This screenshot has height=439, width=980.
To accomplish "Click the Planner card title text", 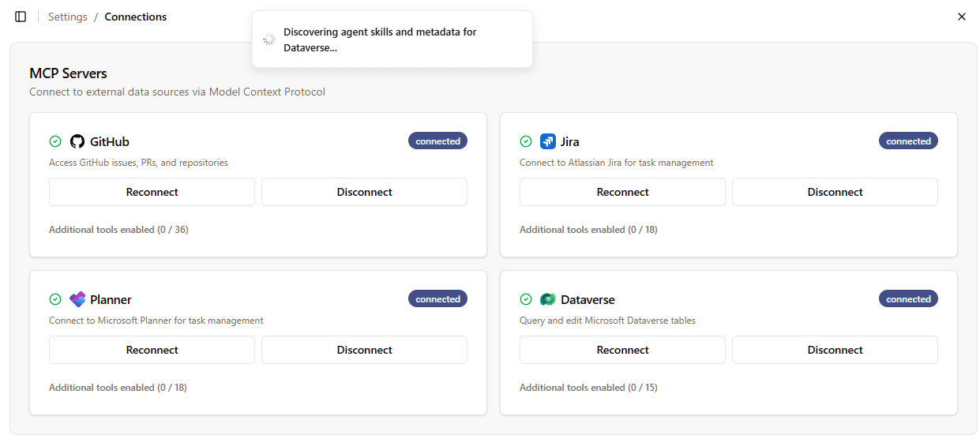I will tap(111, 300).
